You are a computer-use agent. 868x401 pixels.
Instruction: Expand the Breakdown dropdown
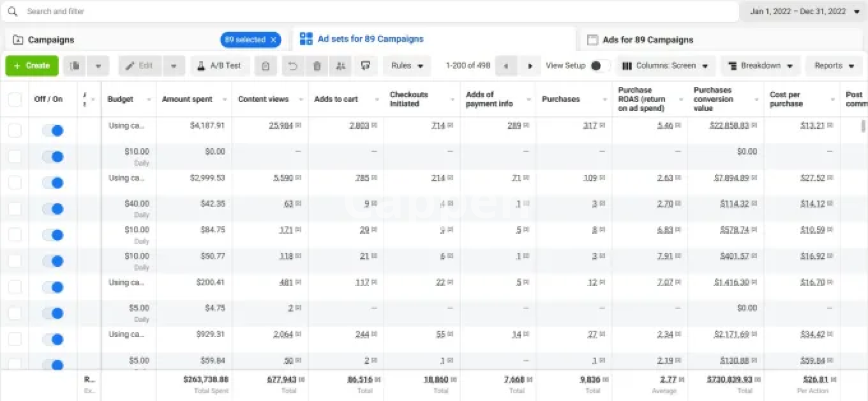[760, 66]
